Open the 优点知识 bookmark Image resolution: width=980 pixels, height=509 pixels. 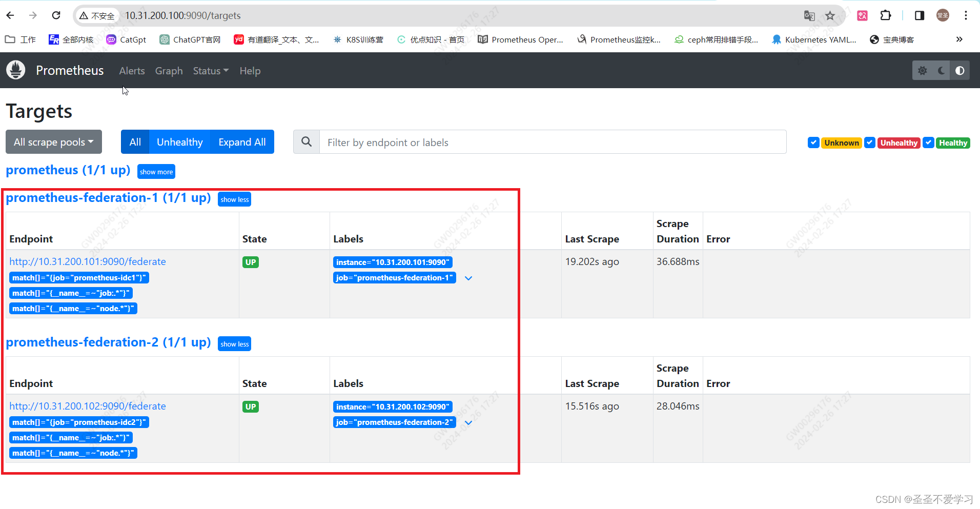(x=431, y=39)
